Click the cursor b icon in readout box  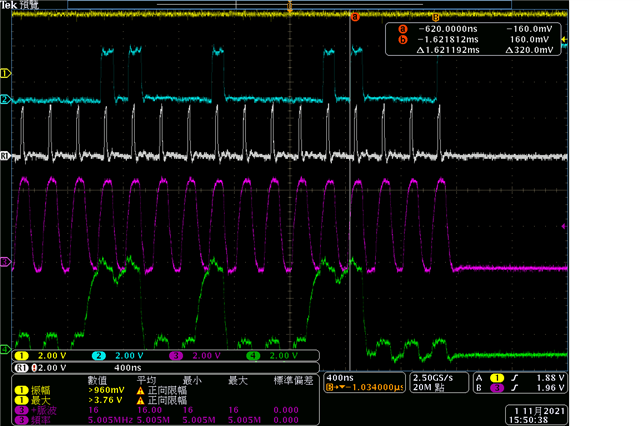point(403,39)
